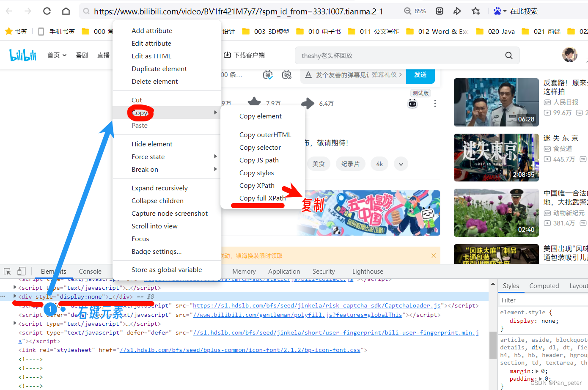Click the 纪录片 tag

pyautogui.click(x=350, y=164)
